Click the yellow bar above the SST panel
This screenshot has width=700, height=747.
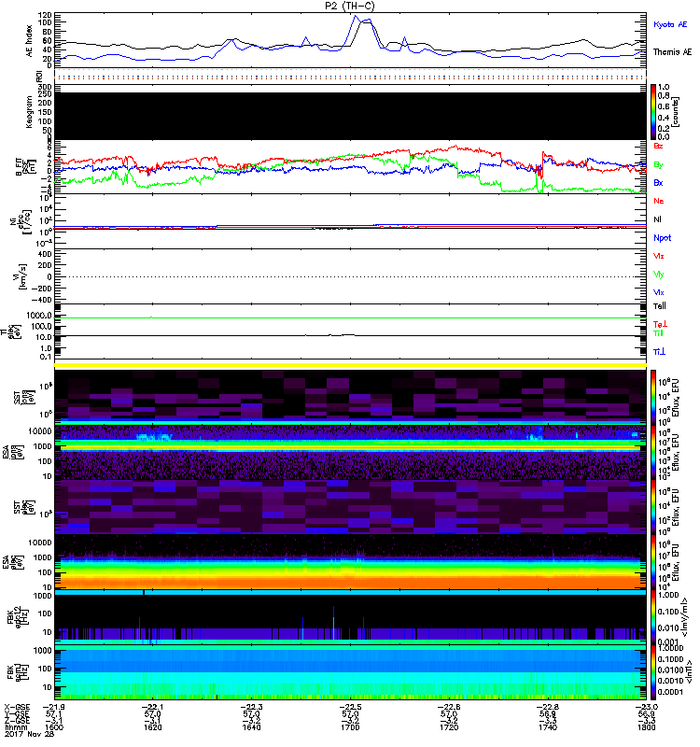pos(350,365)
